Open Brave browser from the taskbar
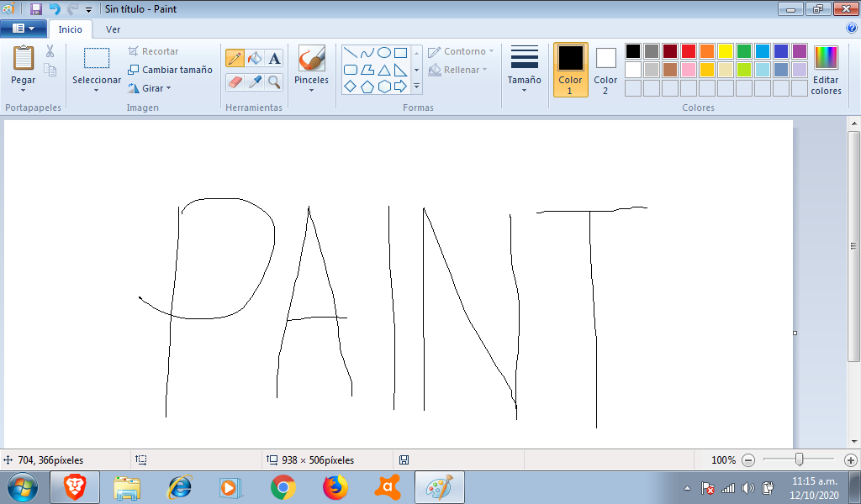Image resolution: width=861 pixels, height=504 pixels. click(x=75, y=487)
